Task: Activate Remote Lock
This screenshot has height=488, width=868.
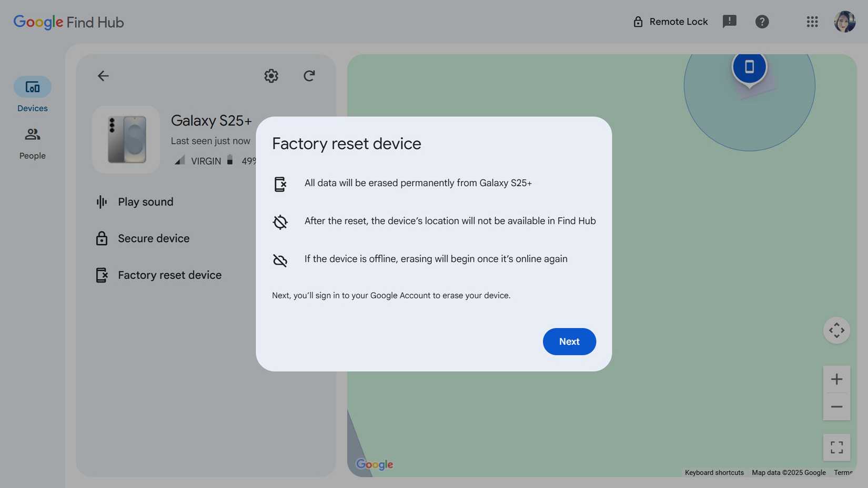Action: point(670,22)
